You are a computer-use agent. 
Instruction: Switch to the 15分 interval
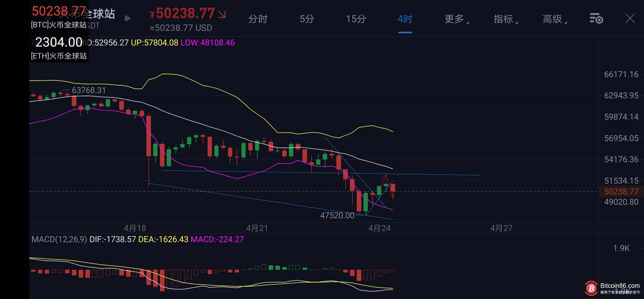[x=356, y=19]
